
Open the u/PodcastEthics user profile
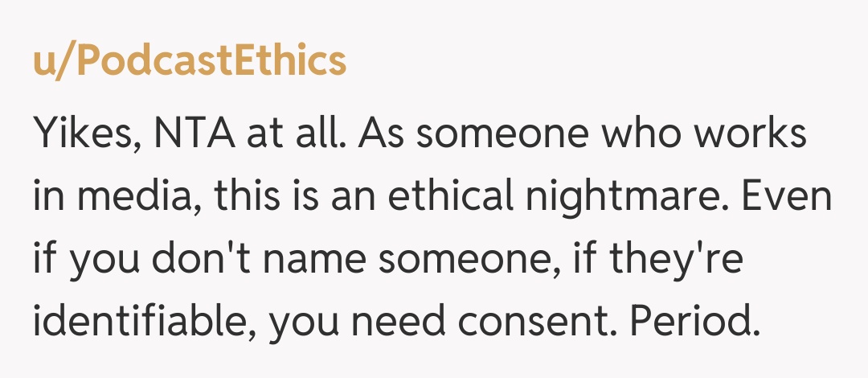[190, 62]
